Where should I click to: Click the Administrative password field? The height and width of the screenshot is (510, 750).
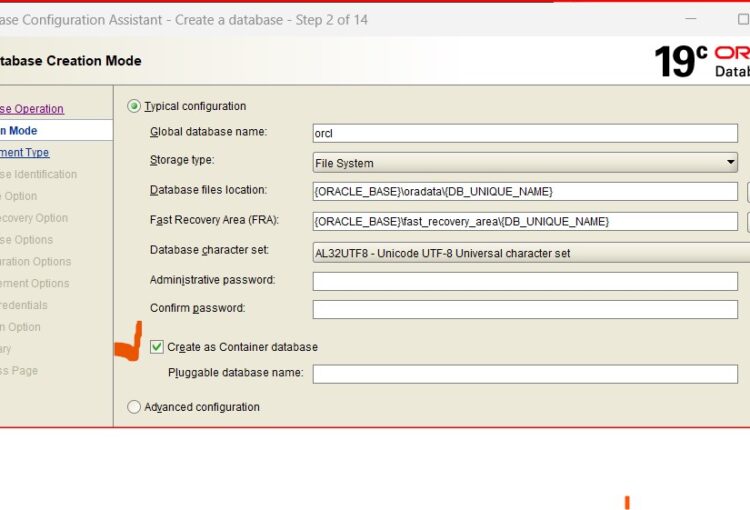(x=525, y=281)
